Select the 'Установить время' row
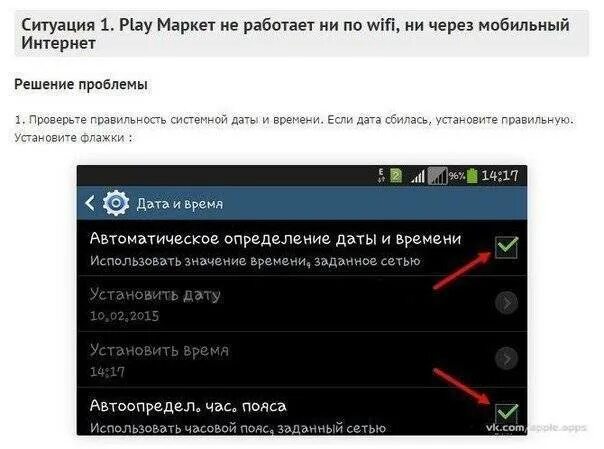The width and height of the screenshot is (604, 449). (x=302, y=360)
